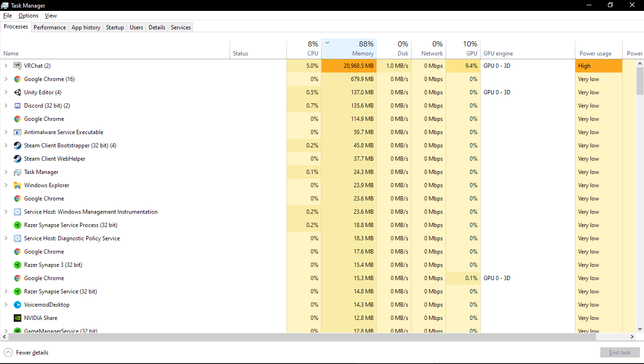
Task: Sort by the CPU column header
Action: coord(304,49)
